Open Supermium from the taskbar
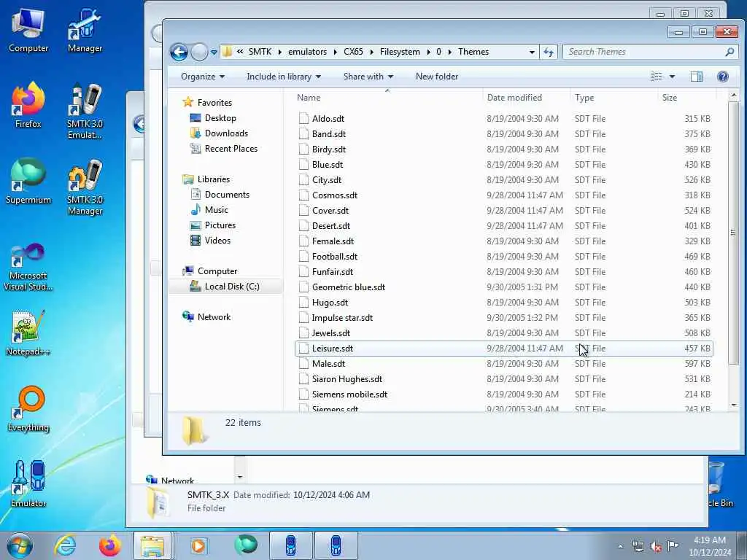Viewport: 747px width, 560px height. [246, 545]
